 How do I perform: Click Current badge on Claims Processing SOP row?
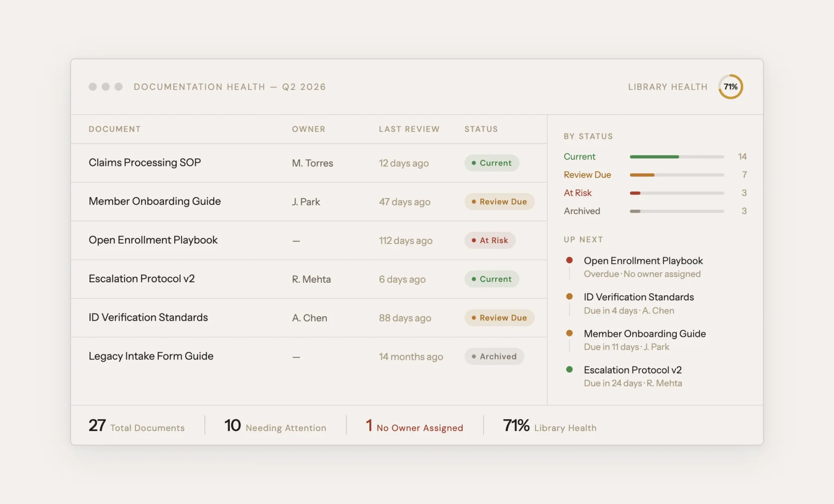pos(491,163)
